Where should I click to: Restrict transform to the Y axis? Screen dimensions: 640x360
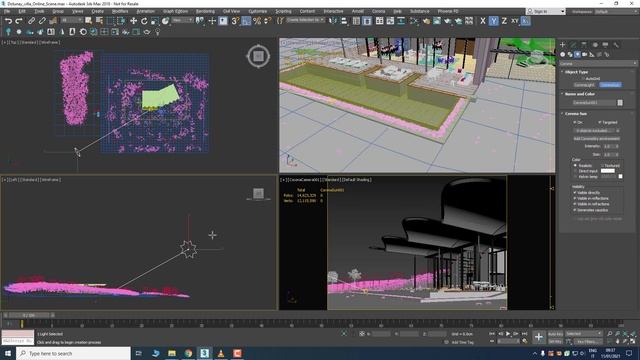[x=493, y=21]
